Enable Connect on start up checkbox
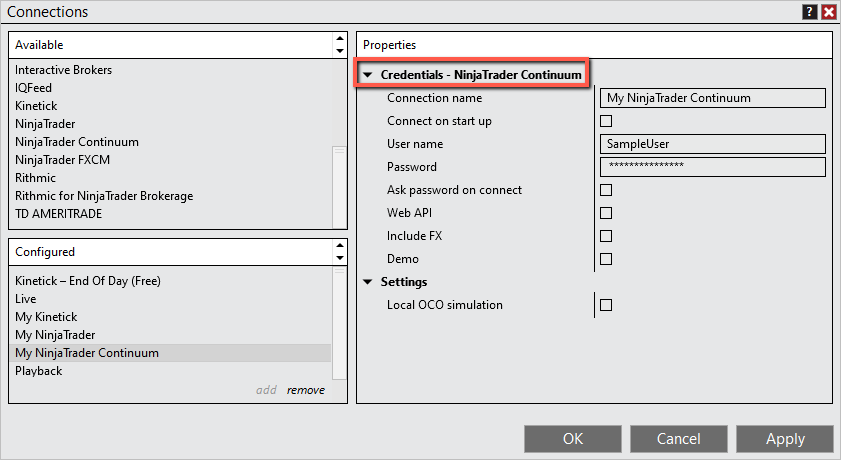Viewport: 841px width, 460px height. pyautogui.click(x=606, y=121)
